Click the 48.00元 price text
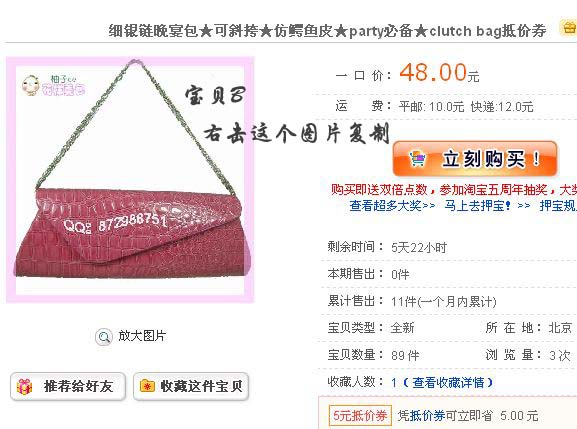This screenshot has width=577, height=429. coord(439,73)
